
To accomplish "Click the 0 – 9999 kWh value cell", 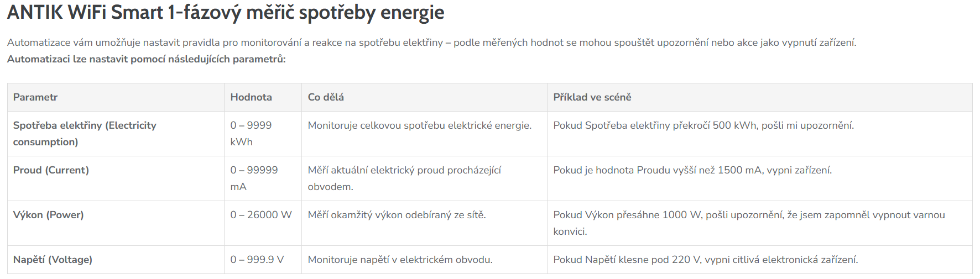I will 251,134.
